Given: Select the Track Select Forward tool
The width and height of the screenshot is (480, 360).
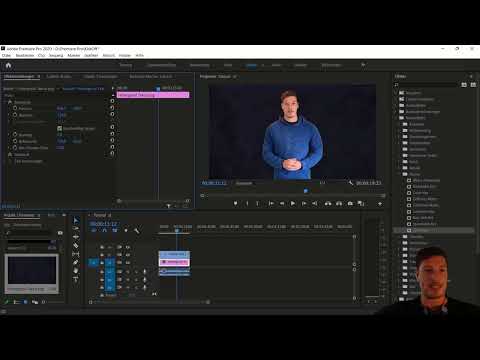Looking at the screenshot, I should (x=76, y=228).
